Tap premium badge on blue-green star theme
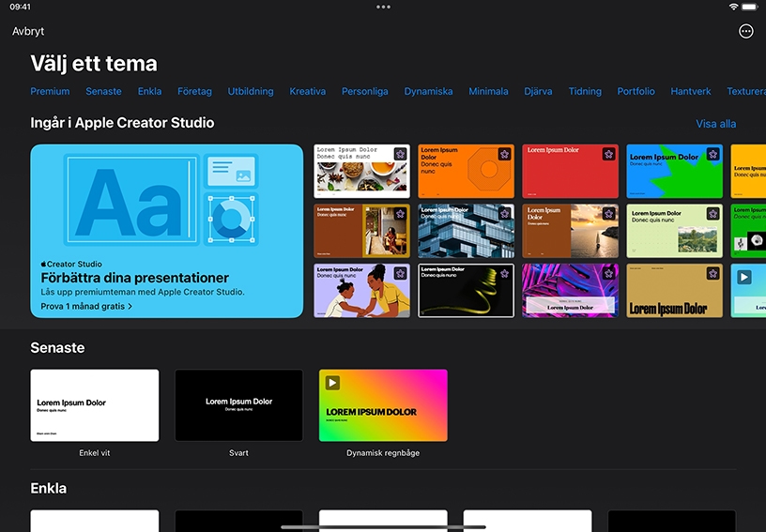Viewport: 766px width, 532px height. coord(712,154)
